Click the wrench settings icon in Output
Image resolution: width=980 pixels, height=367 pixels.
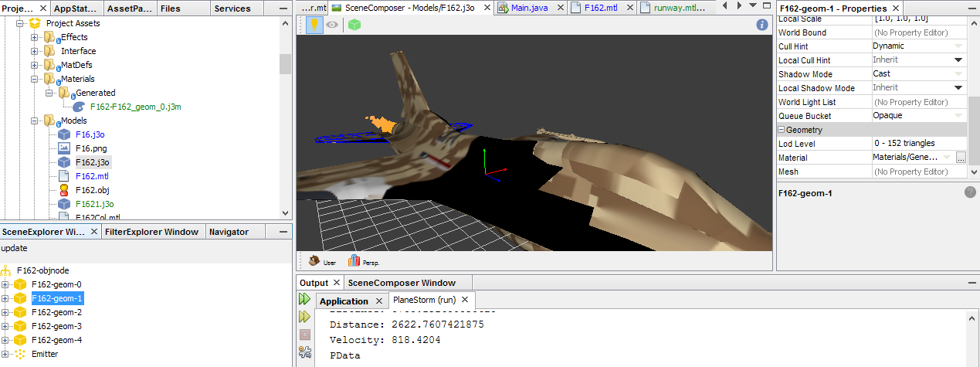[304, 352]
